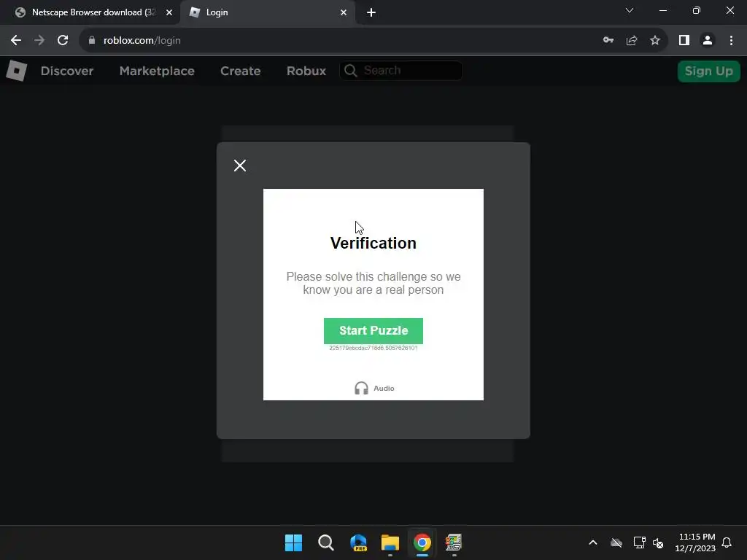Open the Marketplace menu
Image resolution: width=747 pixels, height=560 pixels.
(x=157, y=71)
